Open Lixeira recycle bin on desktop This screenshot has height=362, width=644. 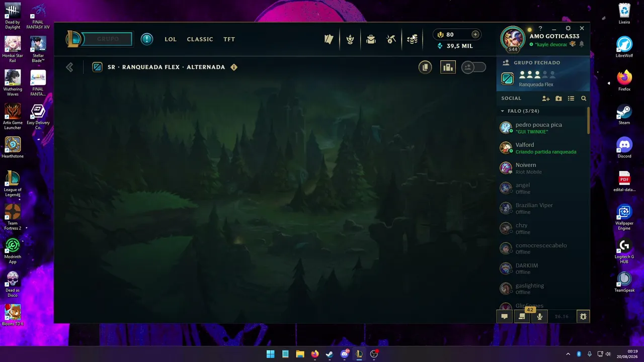[x=624, y=14]
